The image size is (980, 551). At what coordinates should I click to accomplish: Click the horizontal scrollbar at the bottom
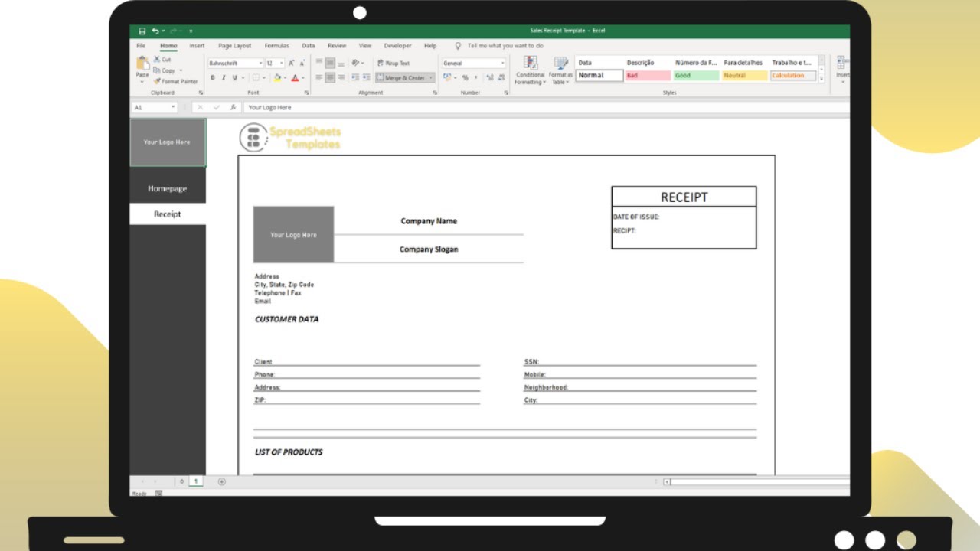click(x=756, y=481)
